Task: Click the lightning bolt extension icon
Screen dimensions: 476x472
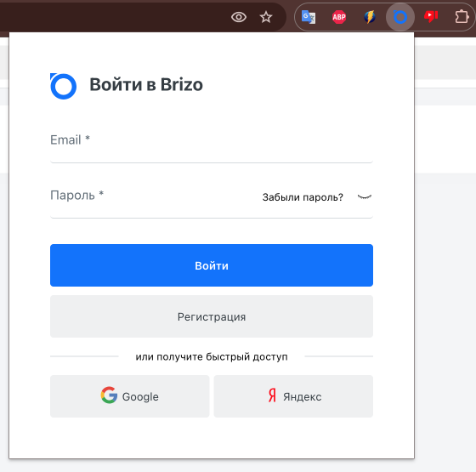Action: click(x=370, y=17)
